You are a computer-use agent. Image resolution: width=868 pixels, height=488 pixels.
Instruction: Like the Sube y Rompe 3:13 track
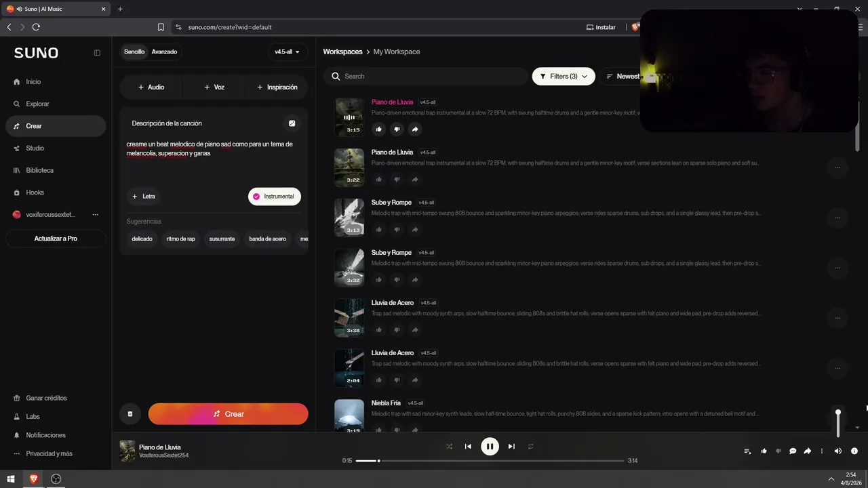379,230
